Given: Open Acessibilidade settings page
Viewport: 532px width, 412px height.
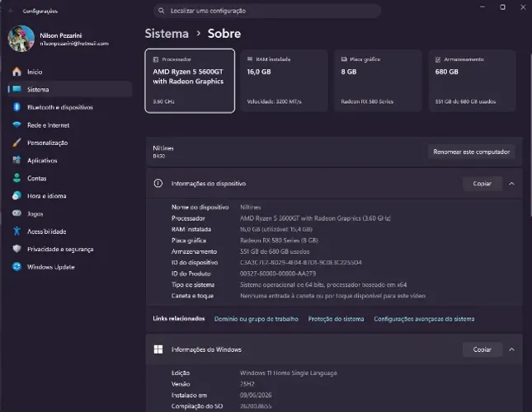Looking at the screenshot, I should (x=70, y=232).
